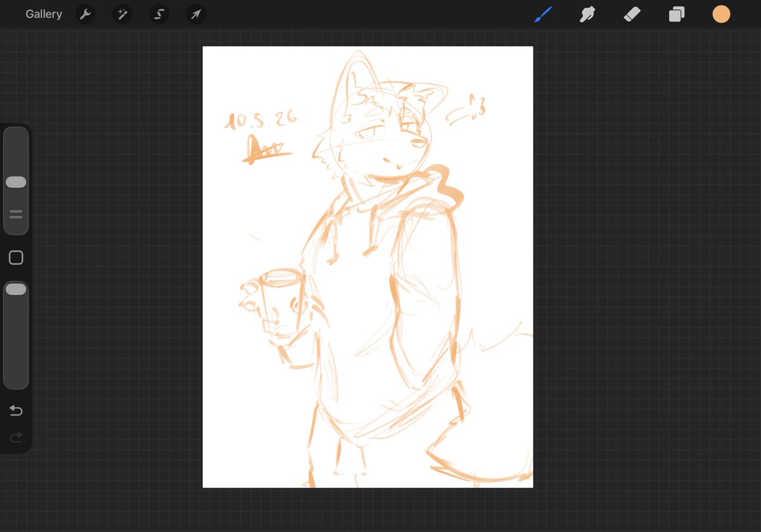761x532 pixels.
Task: Select the Smudge tool
Action: [587, 14]
